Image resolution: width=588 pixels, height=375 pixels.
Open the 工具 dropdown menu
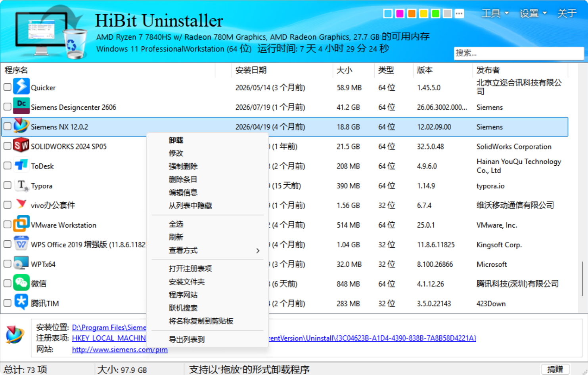(x=495, y=13)
